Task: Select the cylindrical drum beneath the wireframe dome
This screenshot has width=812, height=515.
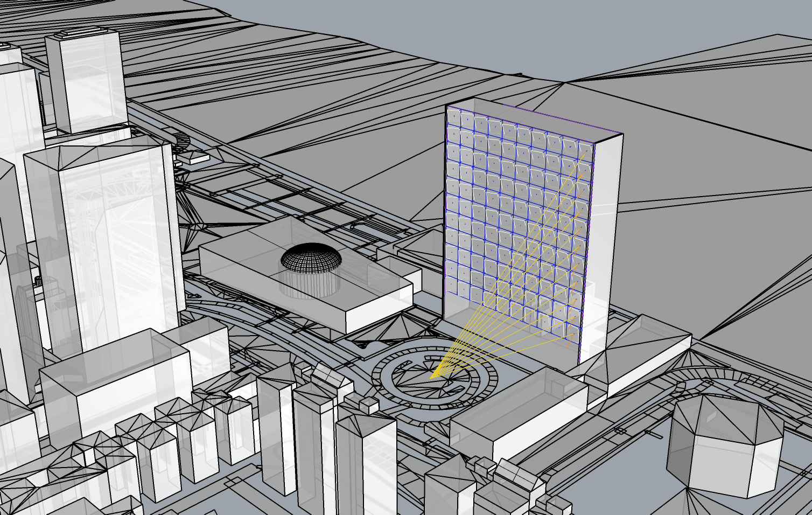Action: [x=310, y=283]
